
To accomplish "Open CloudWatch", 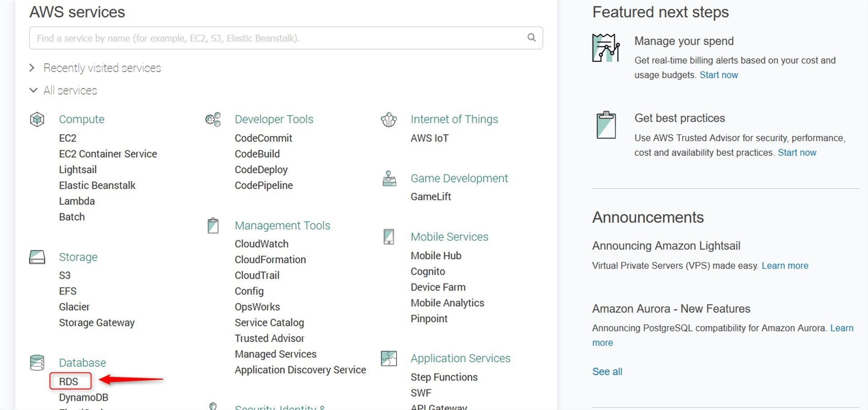I will click(x=262, y=244).
